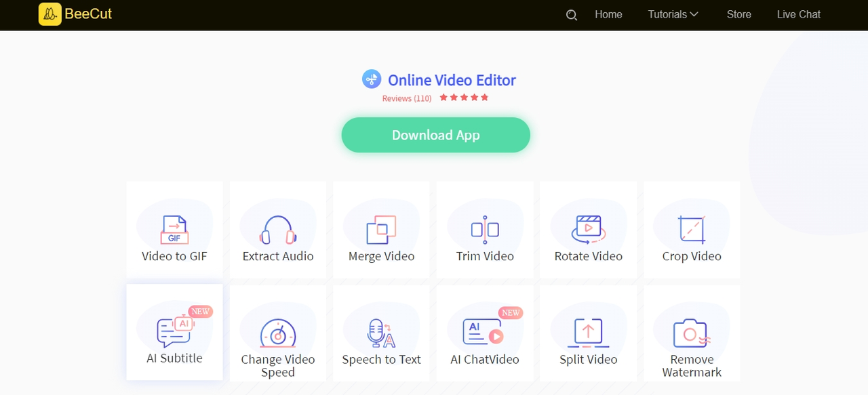Click the NEW badge on AI ChatVideo

(510, 312)
